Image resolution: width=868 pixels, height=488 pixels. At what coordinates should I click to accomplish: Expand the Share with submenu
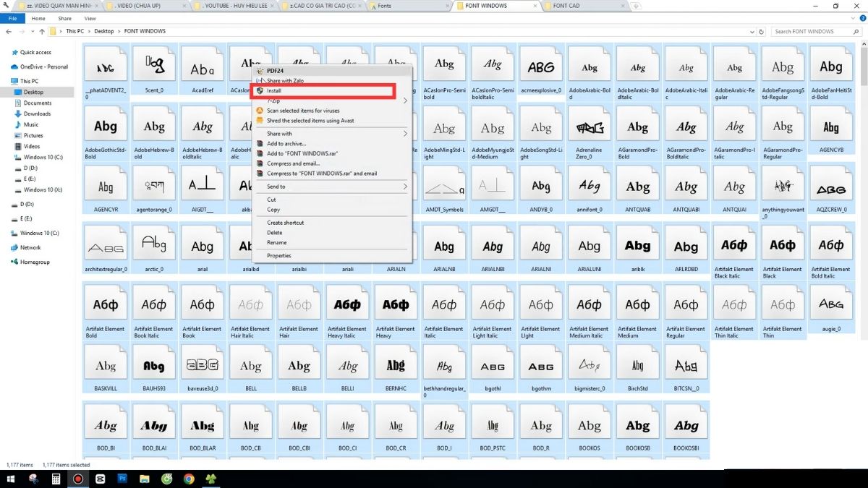tap(331, 134)
